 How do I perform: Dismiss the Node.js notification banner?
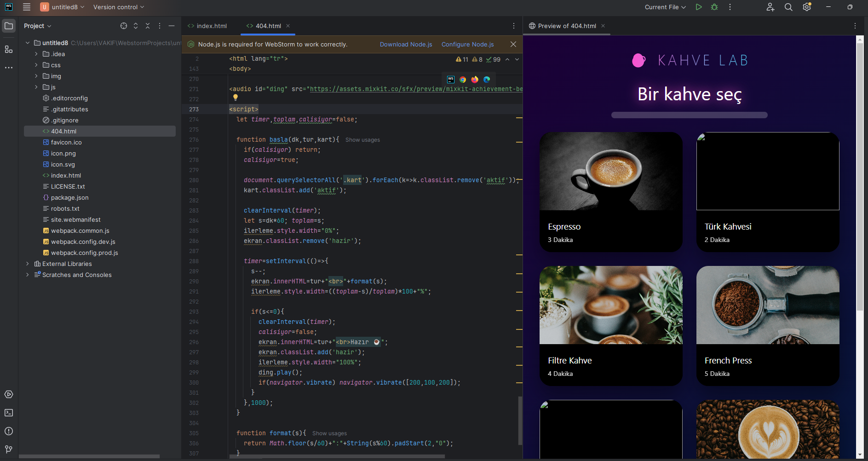click(513, 44)
